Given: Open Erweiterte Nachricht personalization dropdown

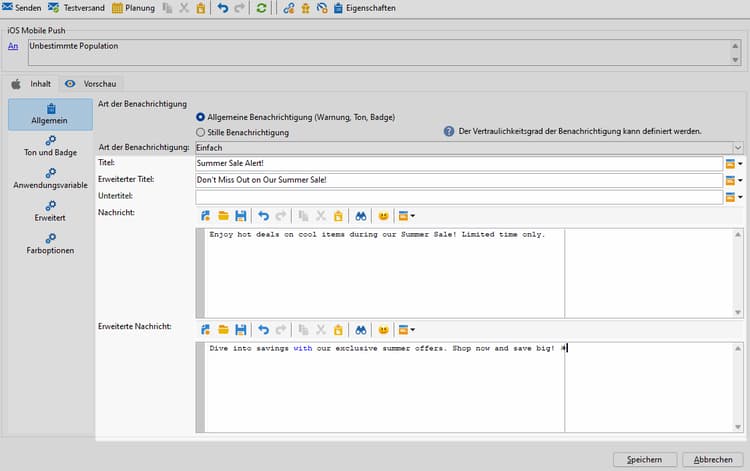Looking at the screenshot, I should point(407,330).
